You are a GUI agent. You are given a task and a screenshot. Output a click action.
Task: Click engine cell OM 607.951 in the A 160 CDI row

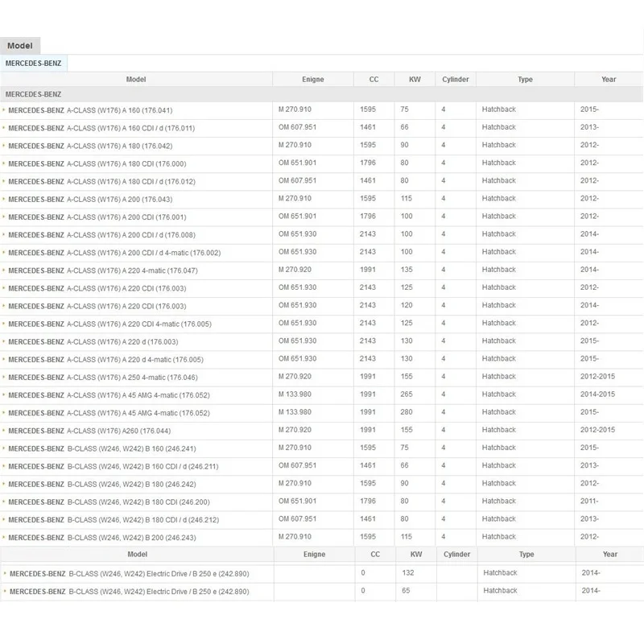(297, 127)
